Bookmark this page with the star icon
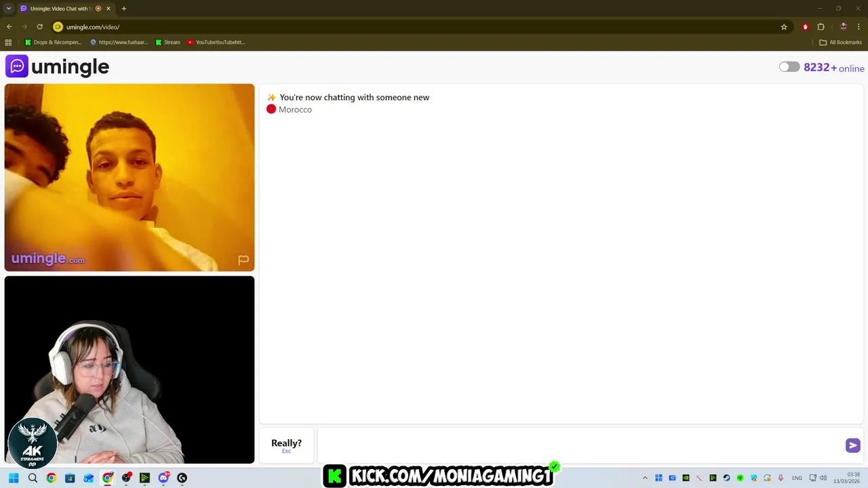 click(784, 27)
